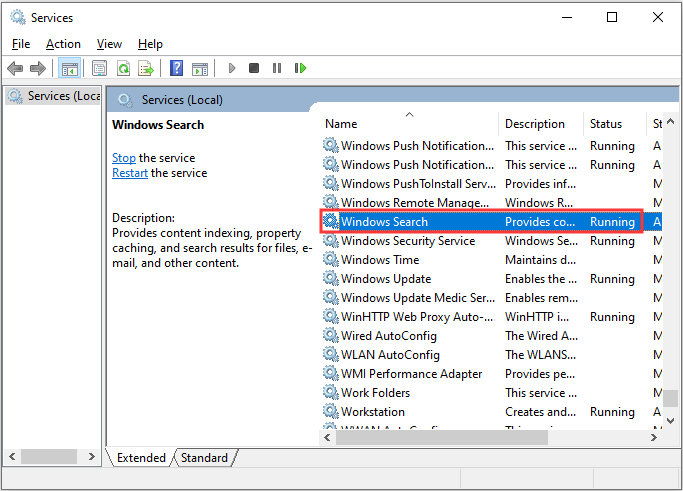Click the Export List toolbar icon
This screenshot has width=683, height=491.
click(x=146, y=68)
